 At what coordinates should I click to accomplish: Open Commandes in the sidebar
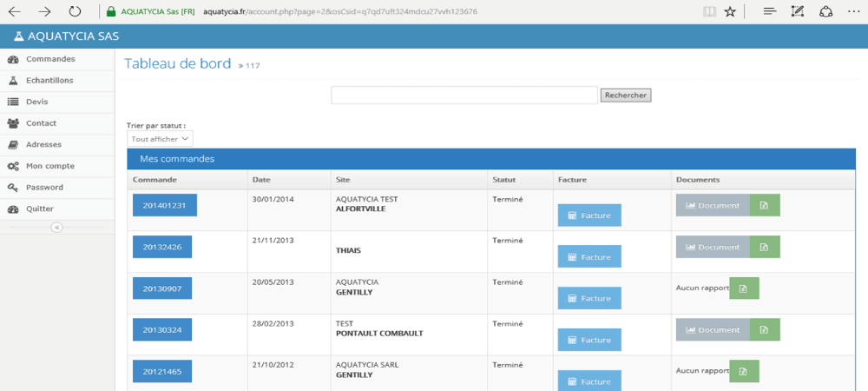pyautogui.click(x=57, y=59)
